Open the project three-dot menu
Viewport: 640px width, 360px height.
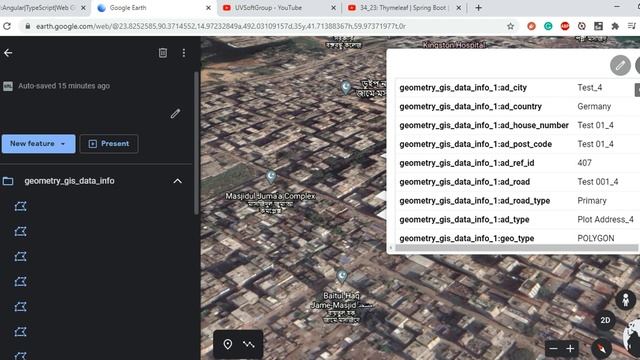(184, 53)
